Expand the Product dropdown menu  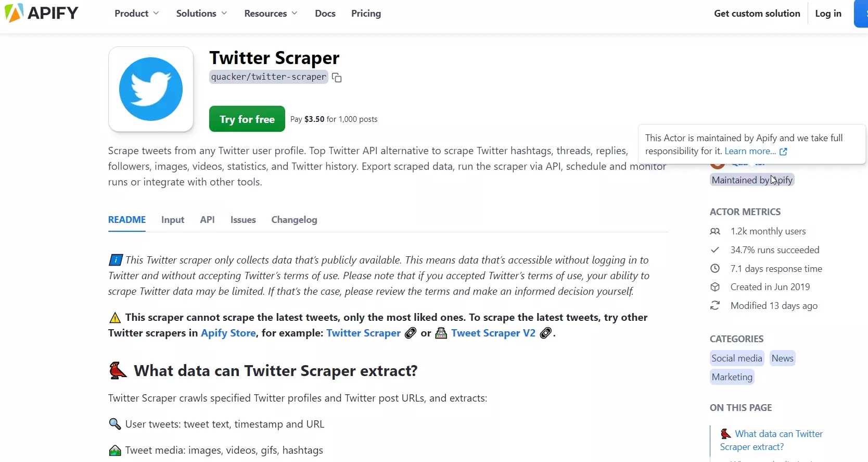136,14
